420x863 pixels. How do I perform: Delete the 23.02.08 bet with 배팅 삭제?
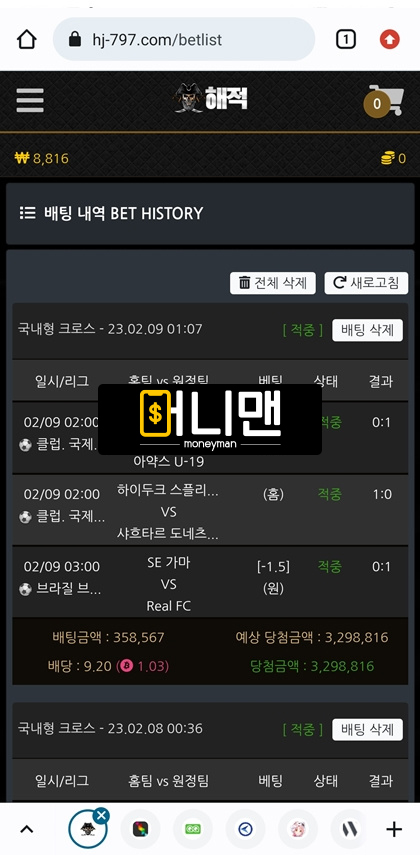(x=367, y=730)
